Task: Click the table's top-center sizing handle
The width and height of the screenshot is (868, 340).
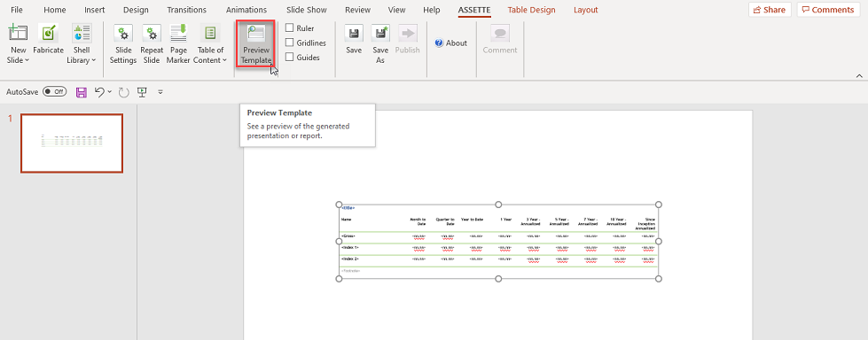Action: coord(498,205)
